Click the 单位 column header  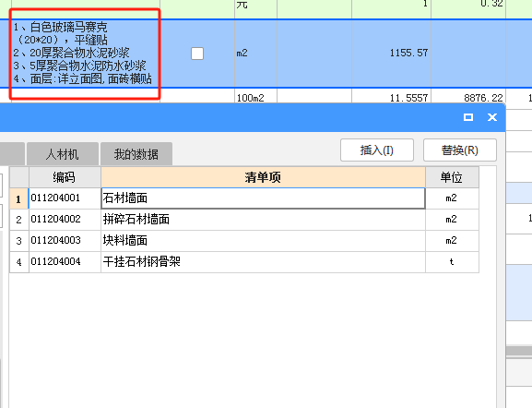click(452, 177)
